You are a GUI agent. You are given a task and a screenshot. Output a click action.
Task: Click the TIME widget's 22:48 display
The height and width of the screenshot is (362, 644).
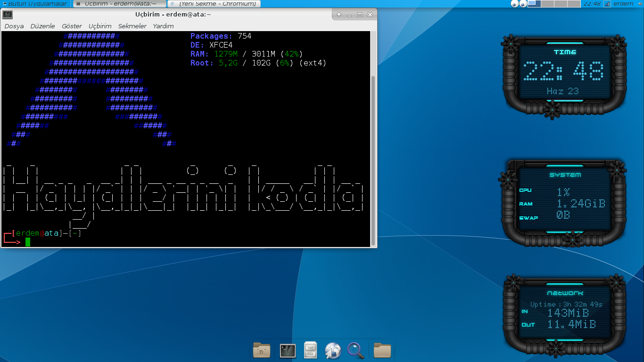(564, 72)
